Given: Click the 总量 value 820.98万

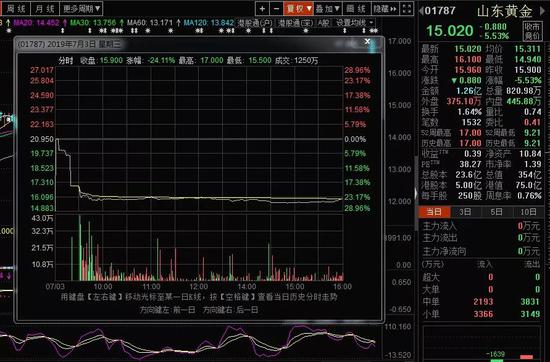Looking at the screenshot, I should (524, 91).
